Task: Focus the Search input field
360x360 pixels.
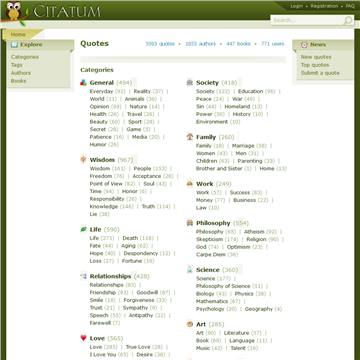Action: [x=307, y=20]
